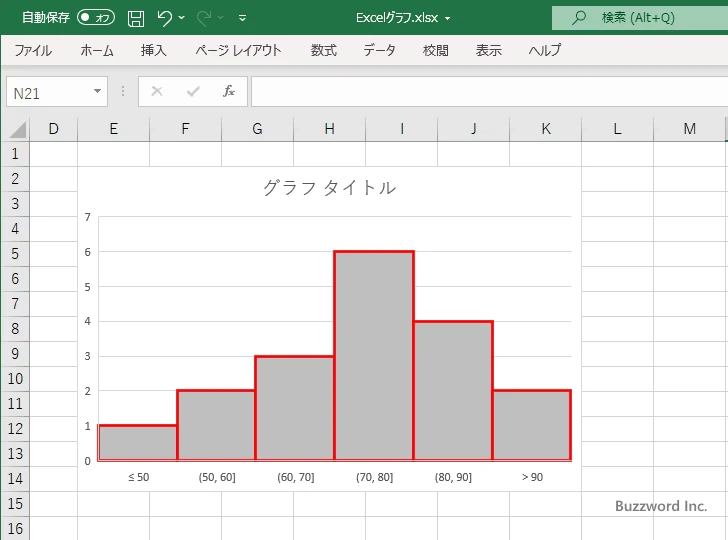Image resolution: width=728 pixels, height=540 pixels.
Task: Select column H header
Action: tap(329, 129)
